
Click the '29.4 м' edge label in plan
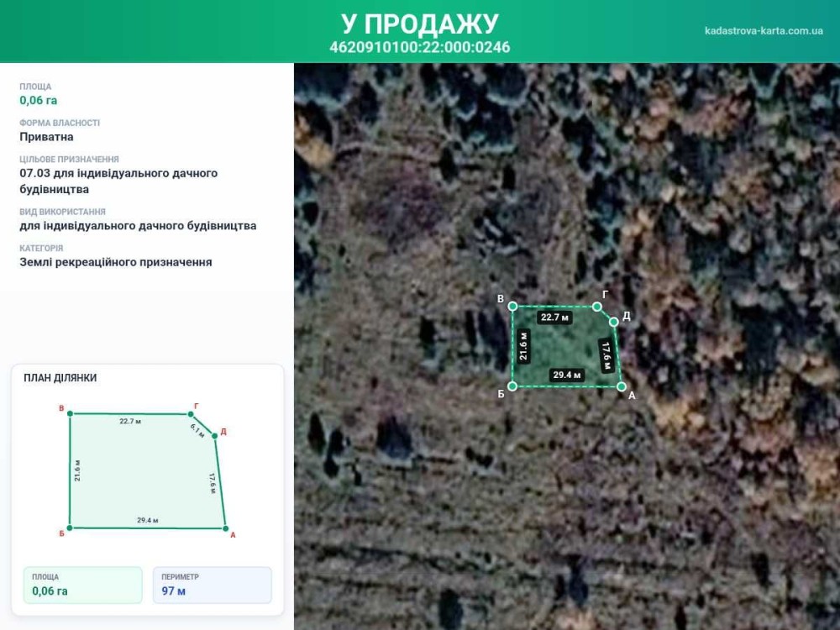pyautogui.click(x=147, y=520)
